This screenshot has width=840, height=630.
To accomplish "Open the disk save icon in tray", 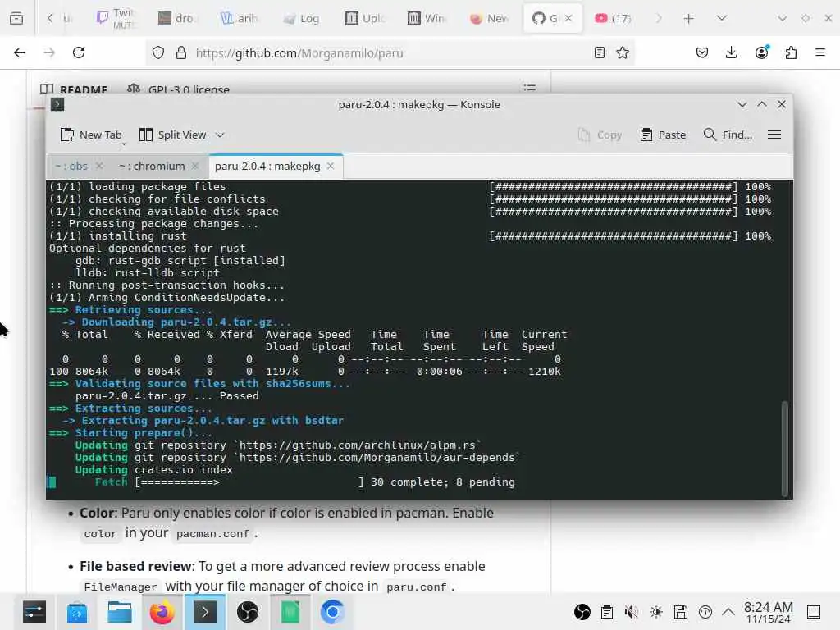I will 680,612.
